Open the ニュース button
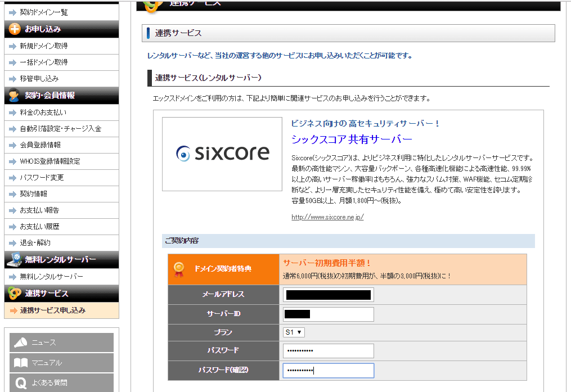Image resolution: width=571 pixels, height=392 pixels. tap(61, 343)
